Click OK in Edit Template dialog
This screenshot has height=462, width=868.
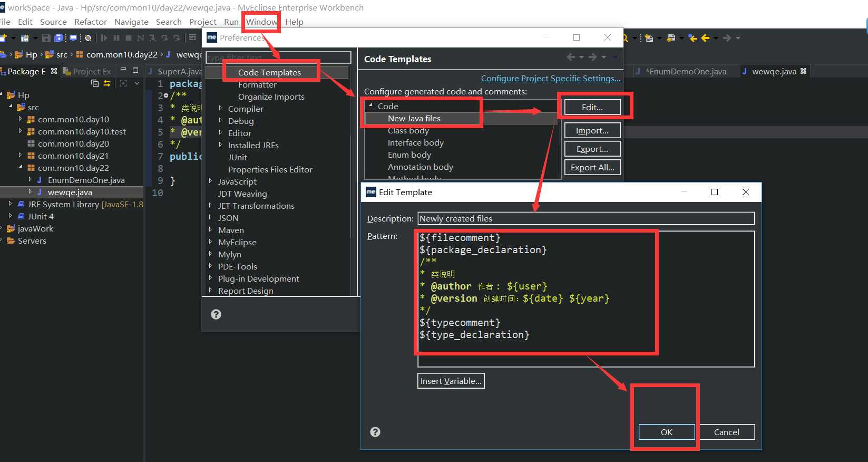[x=666, y=432]
